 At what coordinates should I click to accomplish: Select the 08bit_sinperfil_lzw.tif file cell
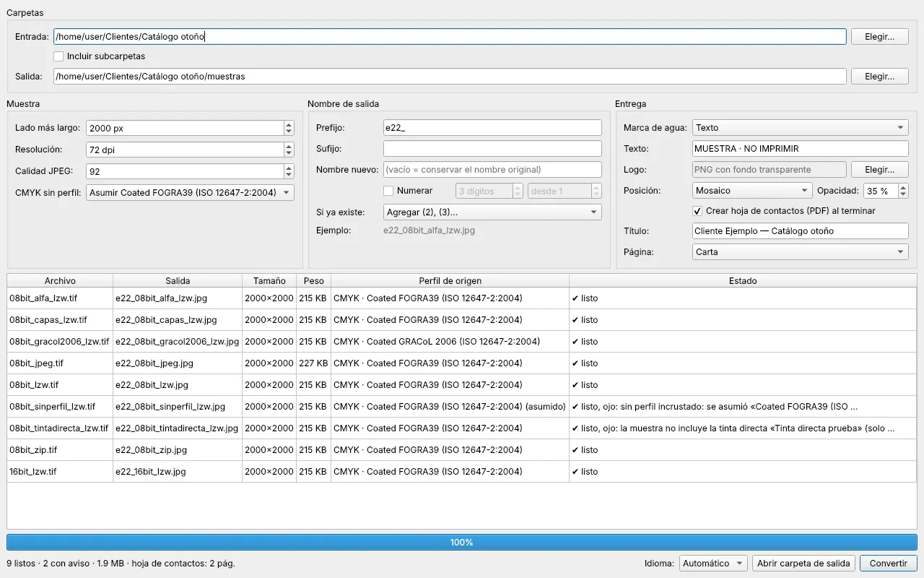point(60,407)
